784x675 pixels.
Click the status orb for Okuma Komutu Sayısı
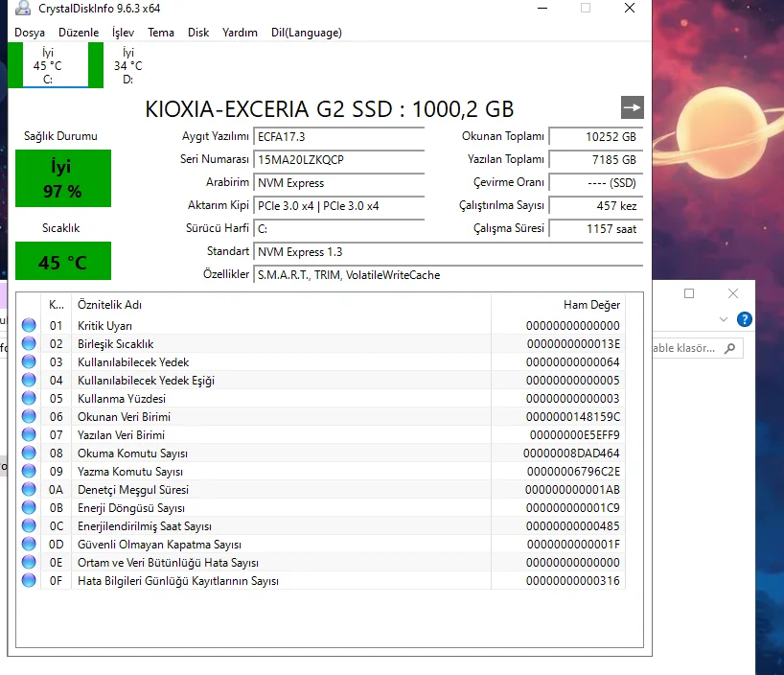coord(29,453)
